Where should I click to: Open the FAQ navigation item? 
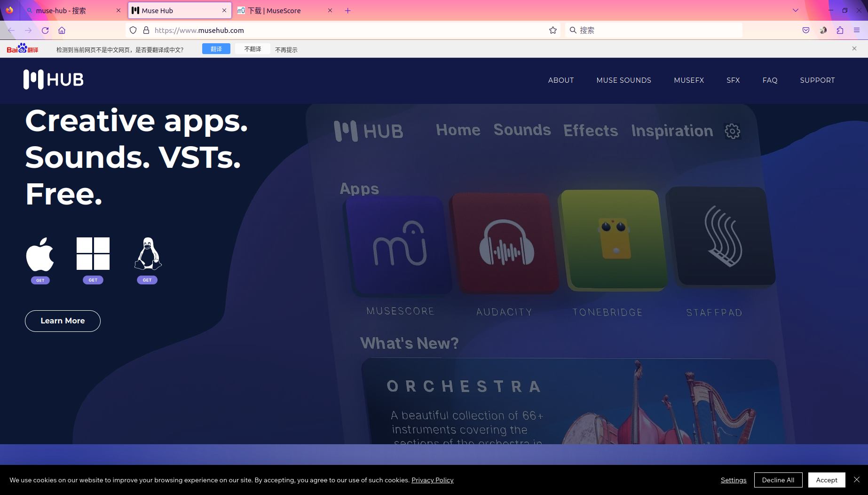[770, 80]
